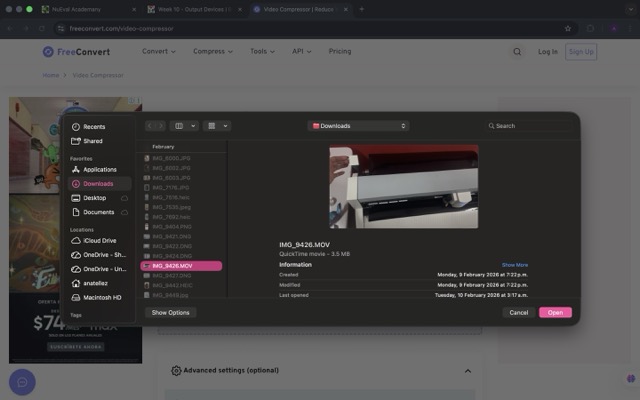Screen dimensions: 640x400
Task: Switch to the NuEval Academany tab
Action: [88, 9]
